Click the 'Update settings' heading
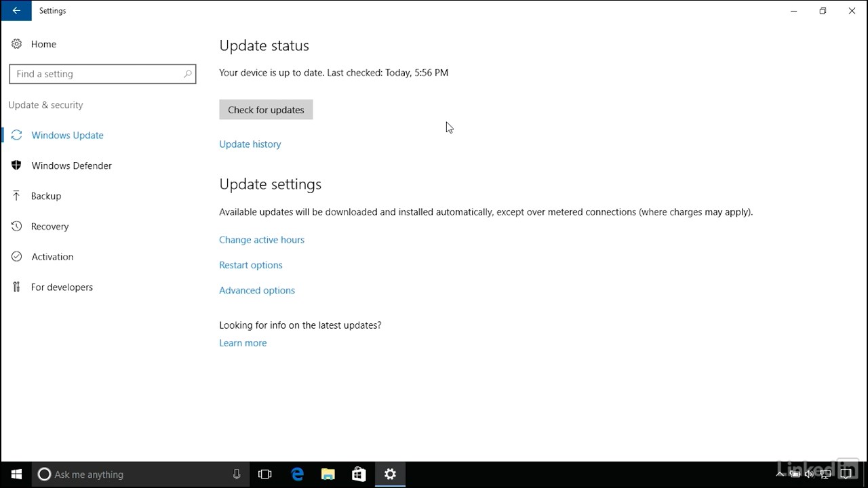868x488 pixels. tap(270, 184)
